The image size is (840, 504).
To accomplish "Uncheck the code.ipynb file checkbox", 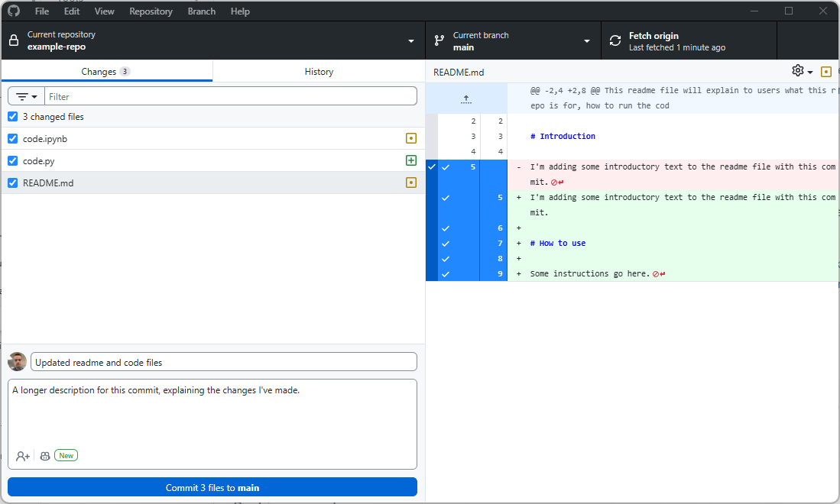I will click(x=13, y=139).
